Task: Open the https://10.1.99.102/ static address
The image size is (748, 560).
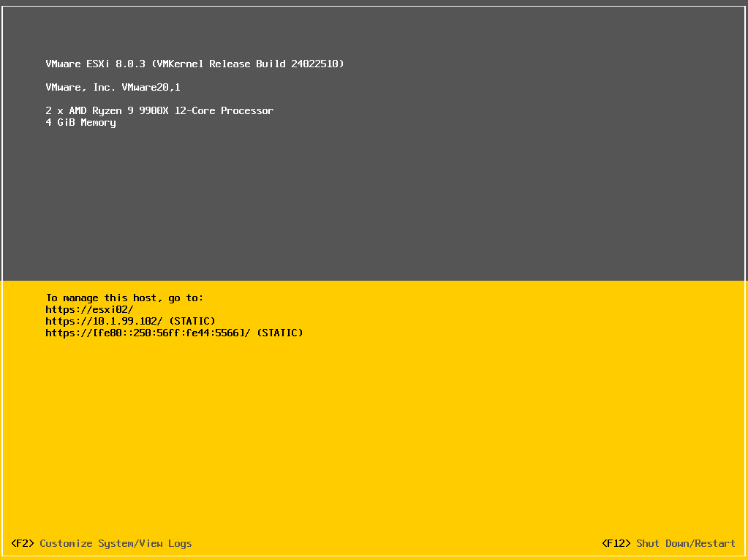Action: tap(130, 321)
